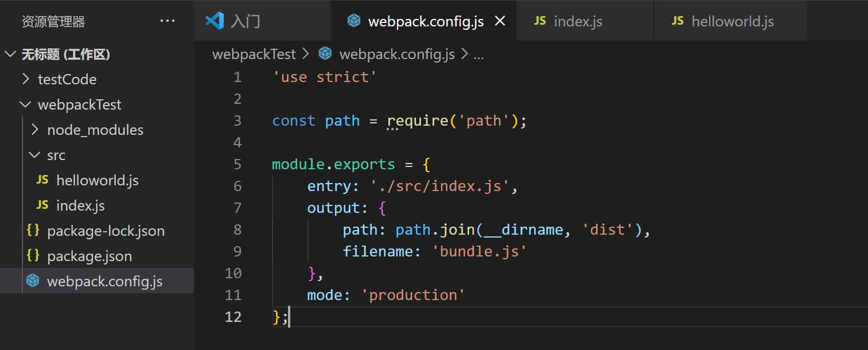868x350 pixels.
Task: Click the VS Code logo on 入门 tab
Action: point(215,21)
